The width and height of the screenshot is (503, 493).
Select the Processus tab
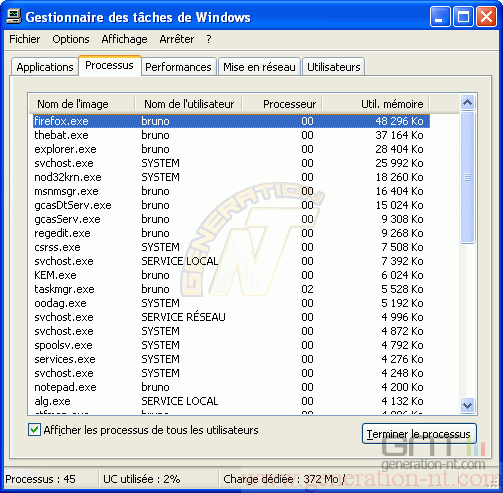(x=110, y=65)
